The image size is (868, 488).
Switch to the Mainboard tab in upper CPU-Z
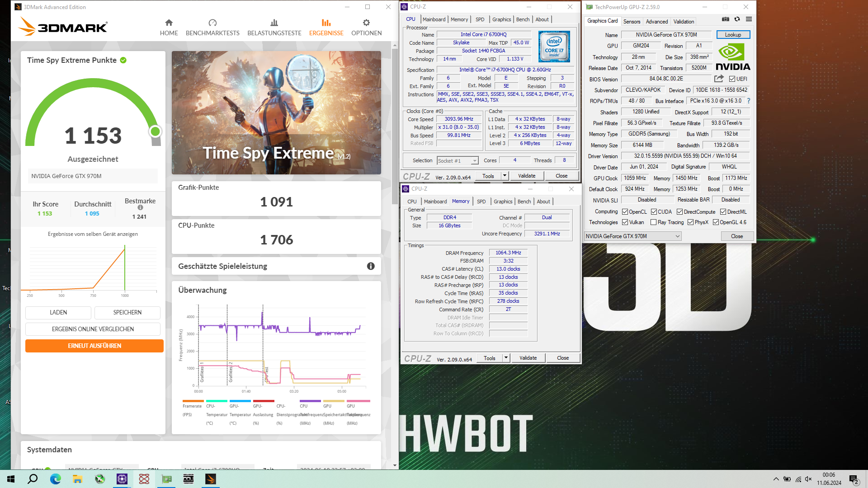[434, 19]
